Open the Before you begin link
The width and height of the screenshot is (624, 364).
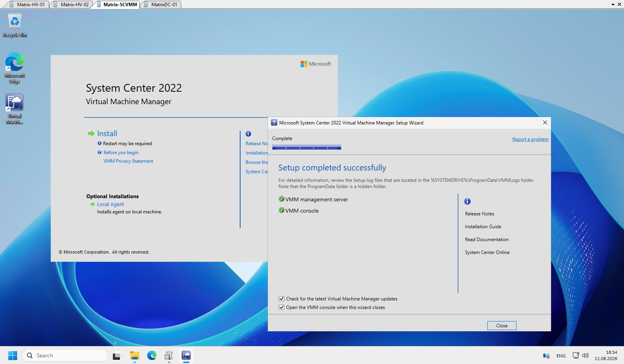121,153
